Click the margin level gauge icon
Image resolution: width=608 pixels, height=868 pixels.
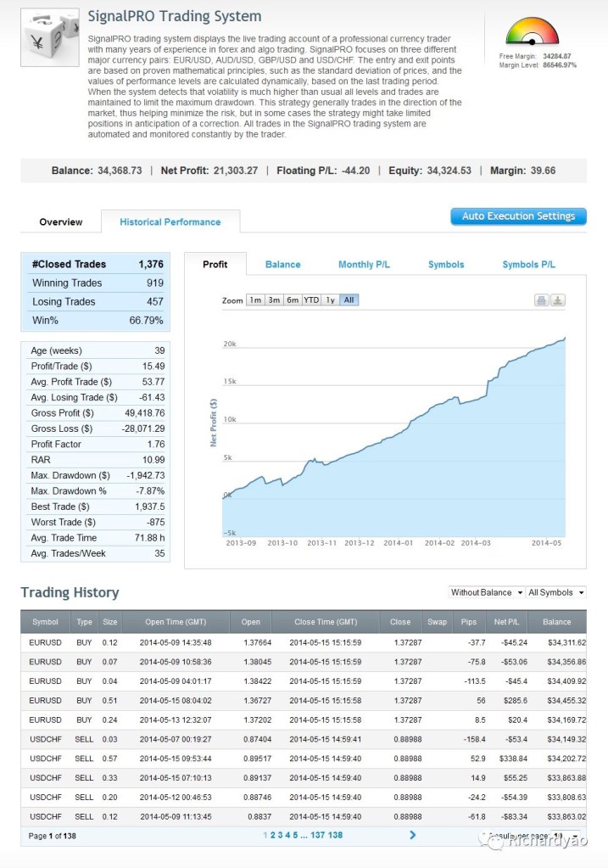pyautogui.click(x=532, y=32)
